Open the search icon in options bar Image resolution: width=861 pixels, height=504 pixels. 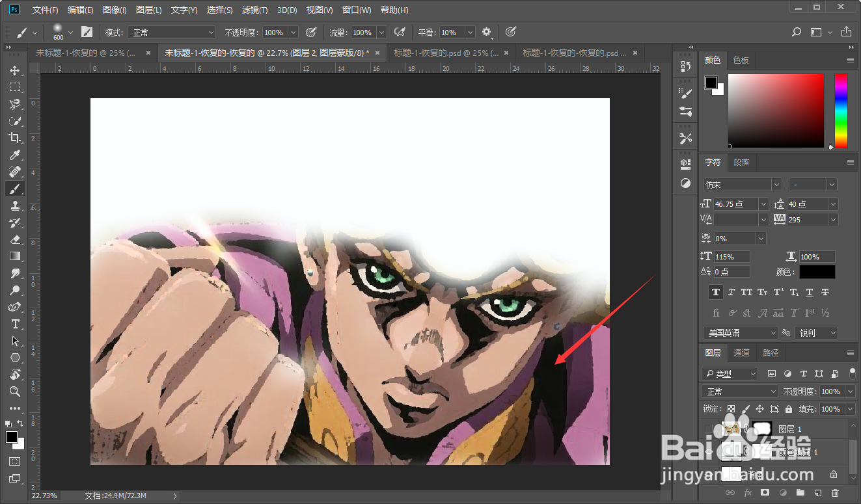click(x=797, y=32)
